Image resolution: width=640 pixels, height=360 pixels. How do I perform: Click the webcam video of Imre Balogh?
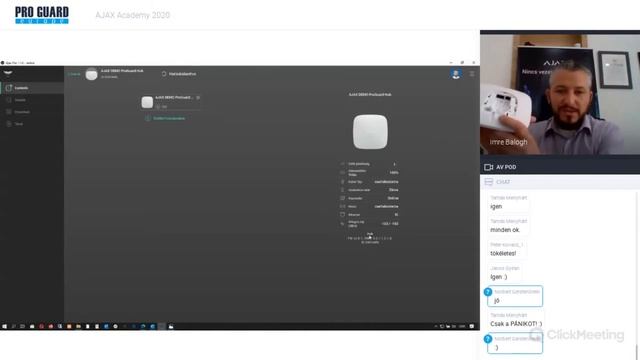560,94
